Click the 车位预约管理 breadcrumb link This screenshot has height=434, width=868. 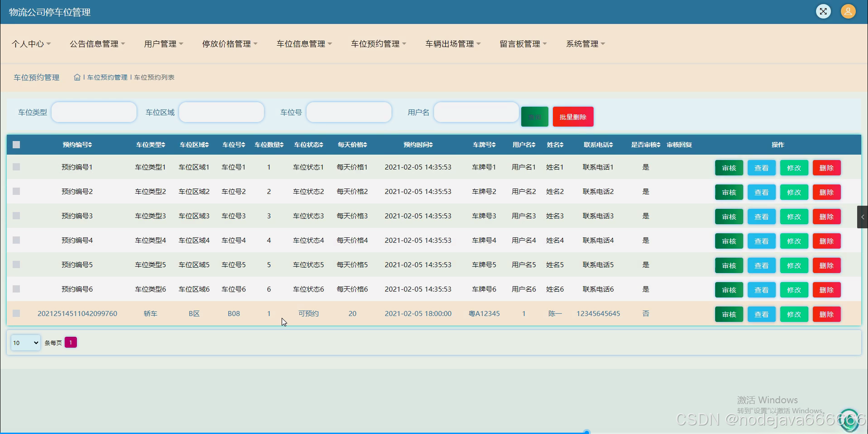tap(107, 77)
